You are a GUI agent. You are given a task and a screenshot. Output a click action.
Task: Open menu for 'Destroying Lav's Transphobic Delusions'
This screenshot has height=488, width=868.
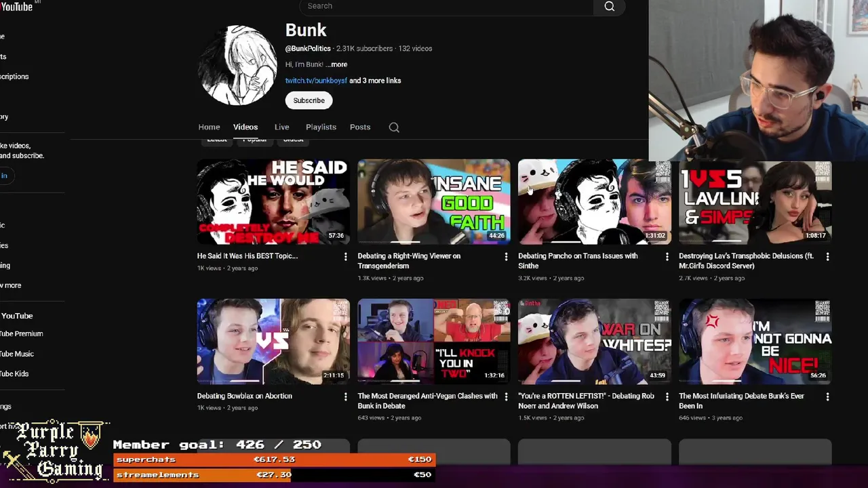pyautogui.click(x=827, y=256)
